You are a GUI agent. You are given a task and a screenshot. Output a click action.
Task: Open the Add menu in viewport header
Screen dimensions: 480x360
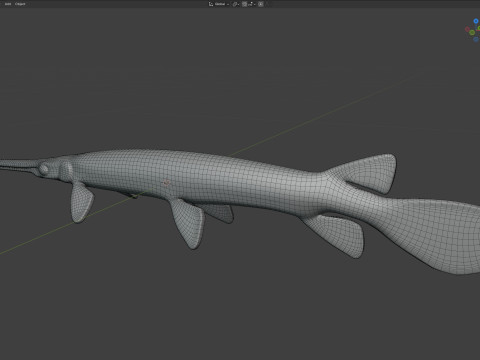tap(8, 4)
